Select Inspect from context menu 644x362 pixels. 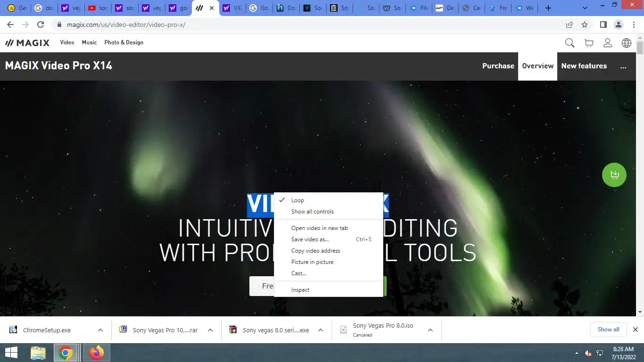pos(328,290)
